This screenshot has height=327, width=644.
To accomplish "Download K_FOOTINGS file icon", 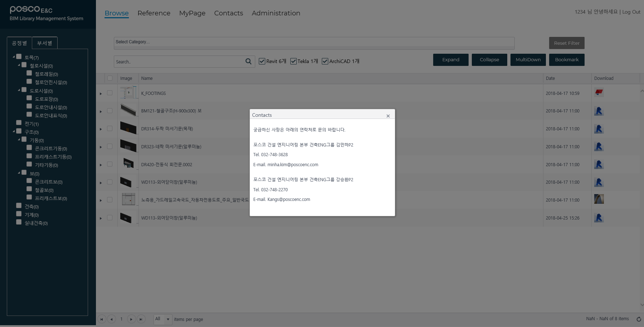I will click(x=599, y=92).
